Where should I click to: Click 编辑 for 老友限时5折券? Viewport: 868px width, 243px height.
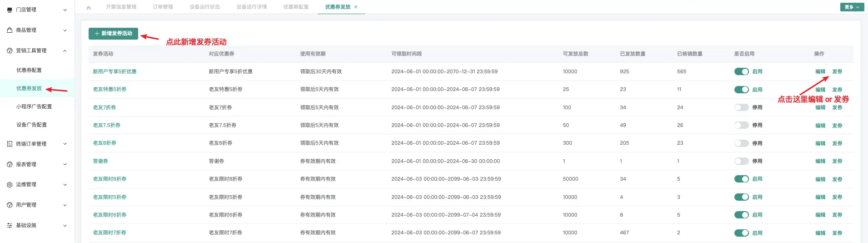click(x=820, y=197)
